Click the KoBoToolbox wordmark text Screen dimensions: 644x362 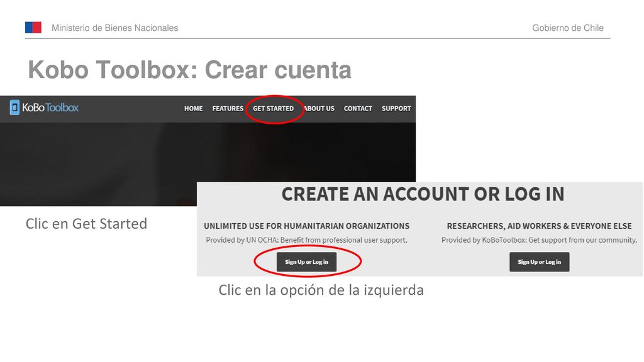[x=50, y=107]
